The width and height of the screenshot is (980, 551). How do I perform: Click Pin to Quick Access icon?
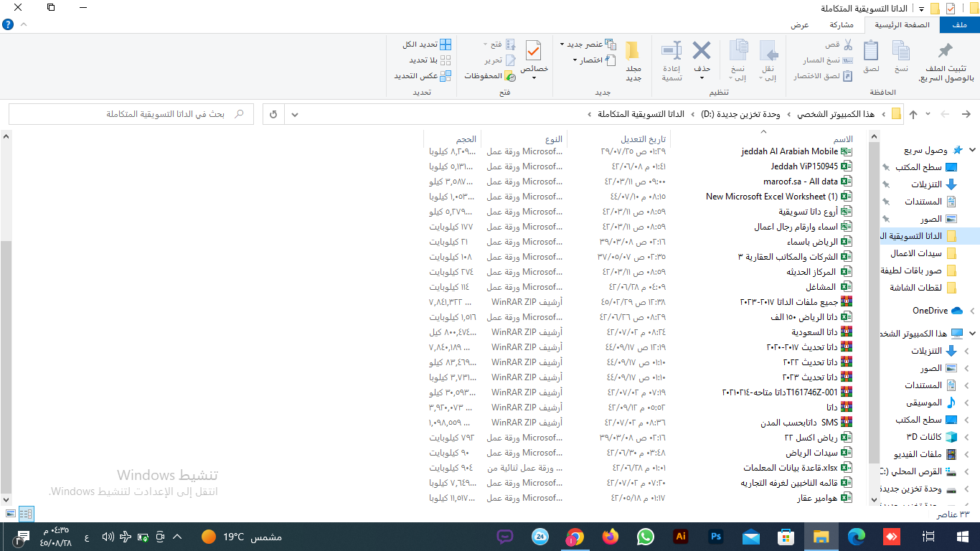(x=946, y=52)
